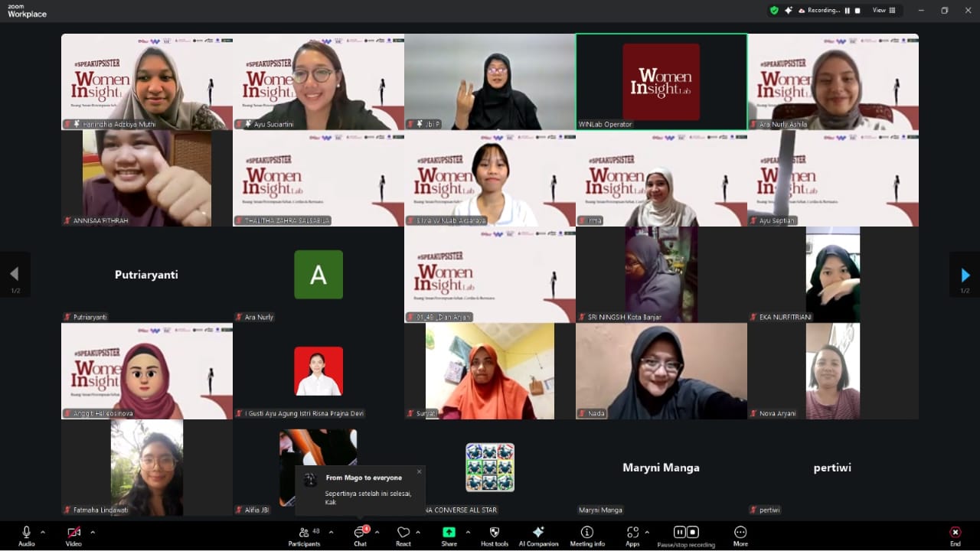Expand the video options arrow beside Video
Viewport: 980px width, 551px height.
tap(93, 532)
